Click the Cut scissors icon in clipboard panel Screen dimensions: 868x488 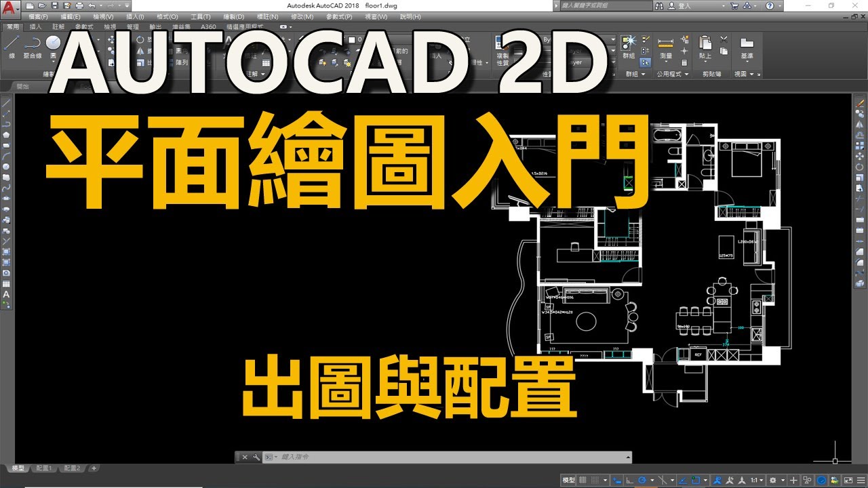pos(724,39)
